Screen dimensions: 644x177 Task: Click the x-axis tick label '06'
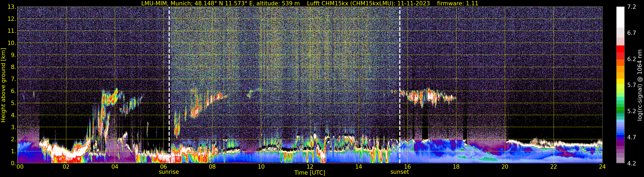coord(163,167)
